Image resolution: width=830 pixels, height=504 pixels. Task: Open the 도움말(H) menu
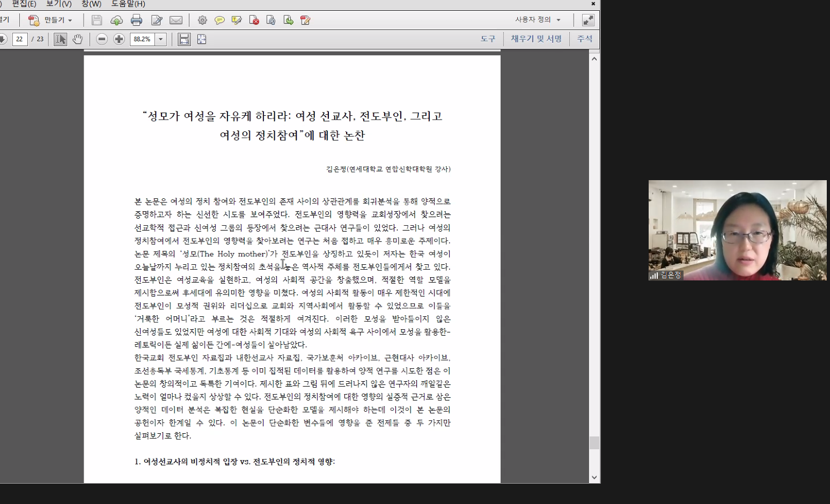tap(128, 4)
